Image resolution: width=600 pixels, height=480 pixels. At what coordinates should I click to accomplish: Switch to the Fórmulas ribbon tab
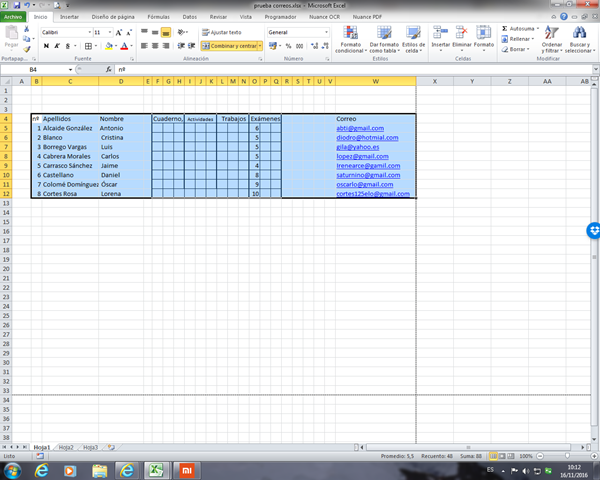click(x=158, y=17)
